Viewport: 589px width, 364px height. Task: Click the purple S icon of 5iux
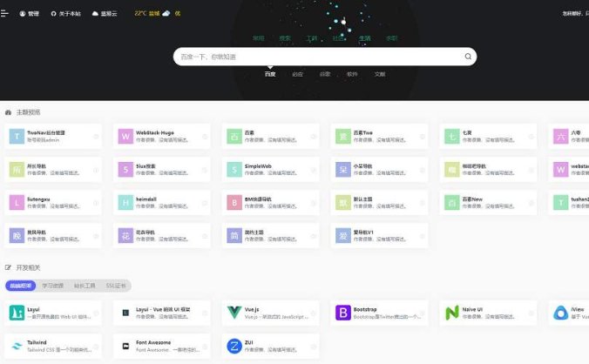[x=125, y=169]
